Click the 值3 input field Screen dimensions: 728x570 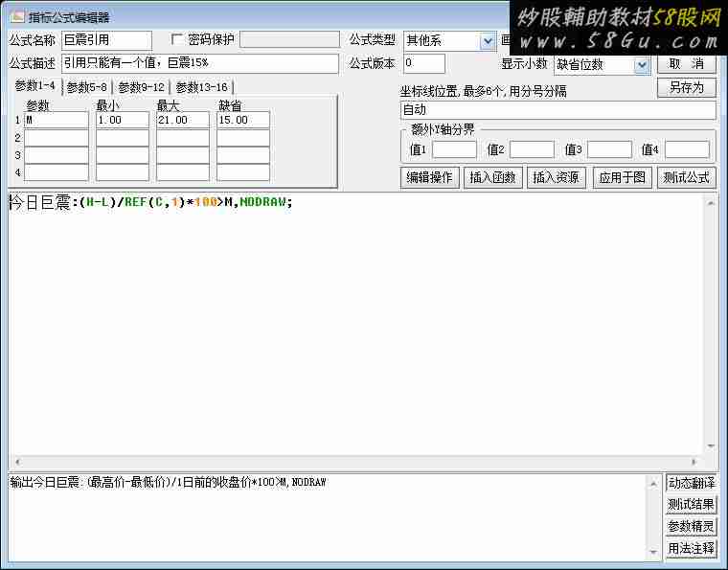coord(609,149)
